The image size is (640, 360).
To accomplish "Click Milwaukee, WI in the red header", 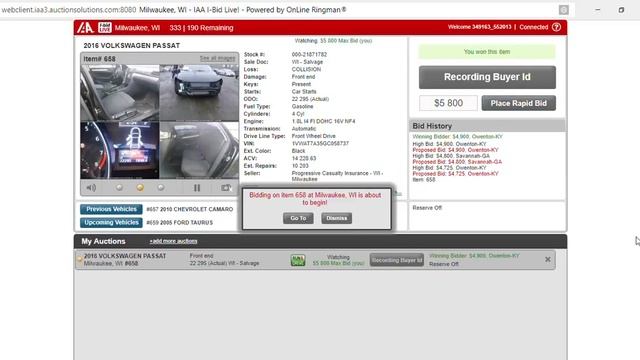I will (137, 28).
